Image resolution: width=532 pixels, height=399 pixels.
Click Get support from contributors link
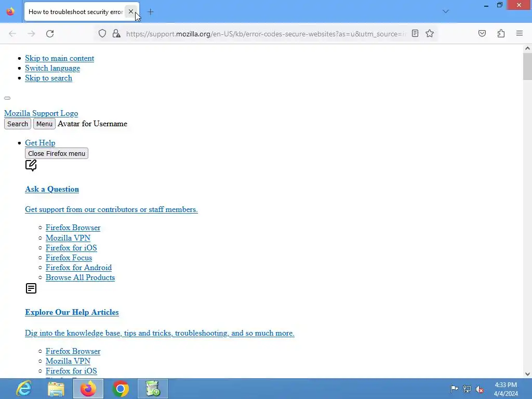111,209
